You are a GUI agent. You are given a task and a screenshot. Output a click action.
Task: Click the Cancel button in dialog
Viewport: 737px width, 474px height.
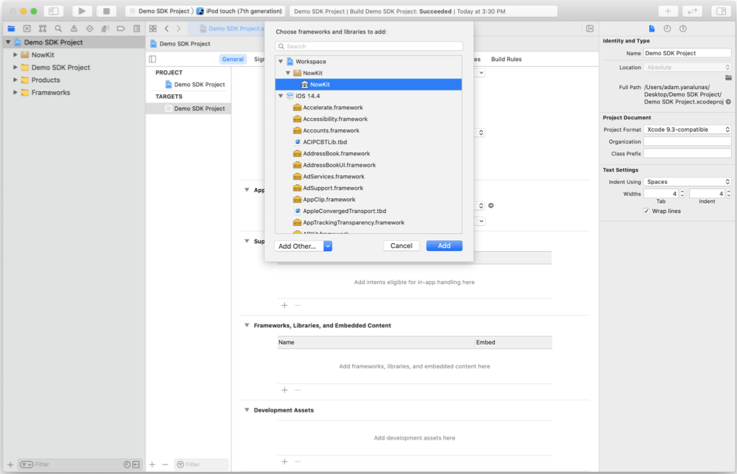coord(401,246)
